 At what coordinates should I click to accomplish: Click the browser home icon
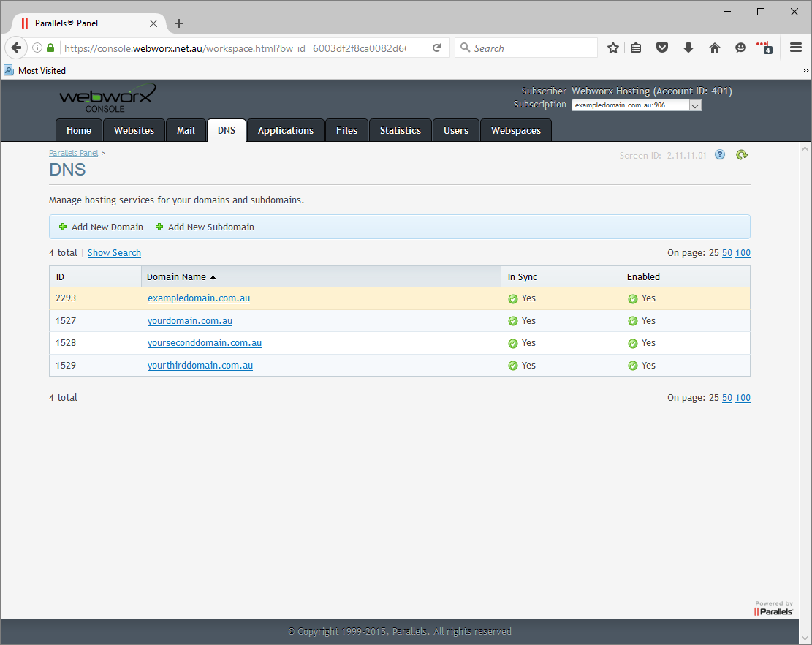[715, 48]
